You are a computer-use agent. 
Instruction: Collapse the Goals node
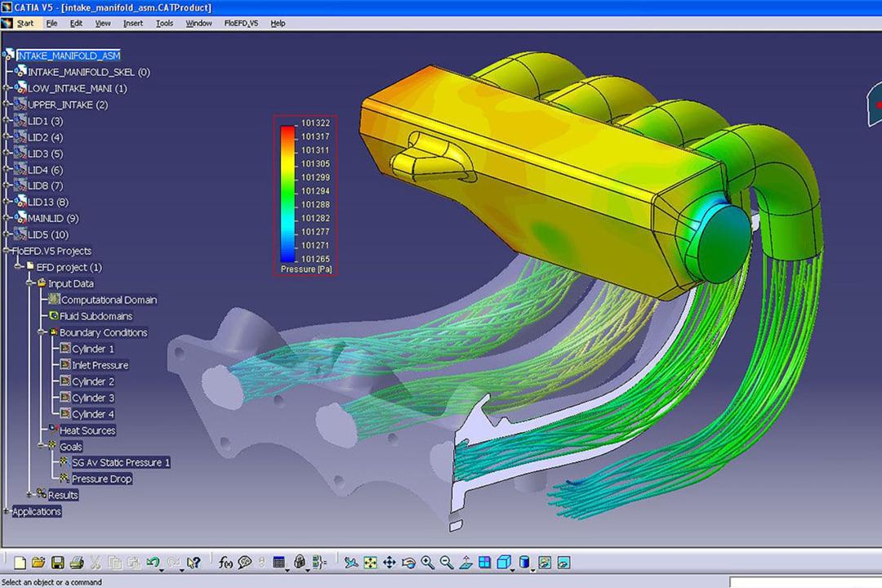pyautogui.click(x=41, y=446)
